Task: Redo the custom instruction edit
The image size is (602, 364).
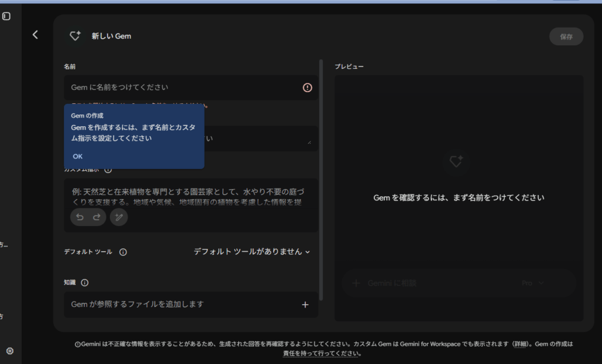Action: click(97, 217)
